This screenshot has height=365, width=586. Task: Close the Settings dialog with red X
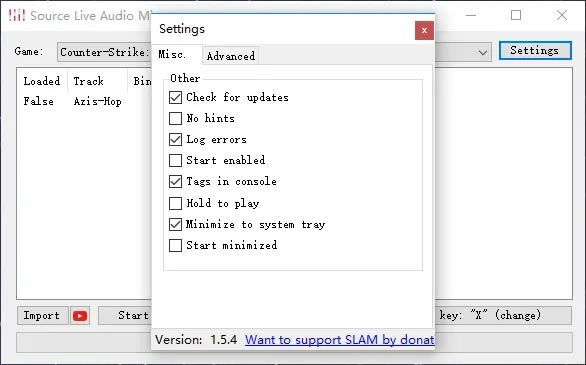424,30
